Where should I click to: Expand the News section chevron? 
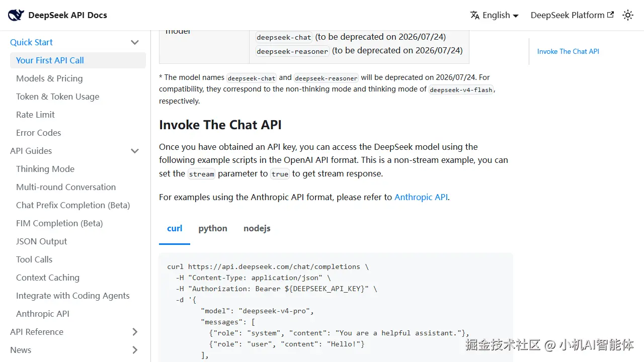click(x=135, y=350)
